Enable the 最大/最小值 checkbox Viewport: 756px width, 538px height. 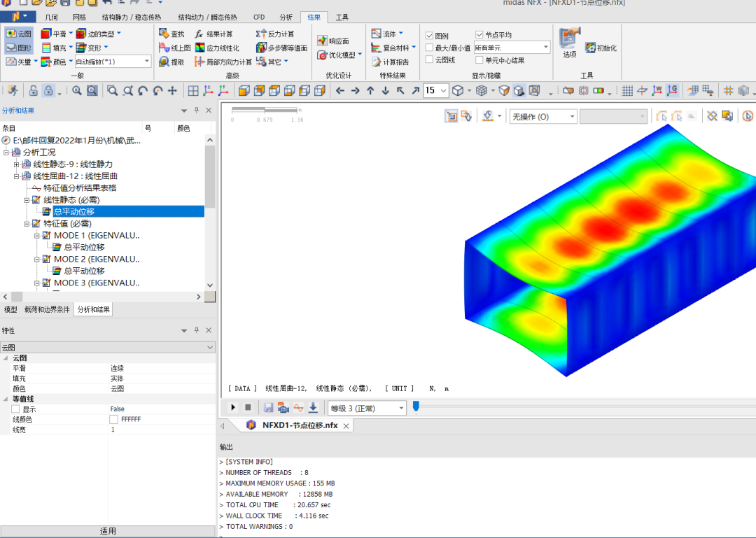pos(430,48)
